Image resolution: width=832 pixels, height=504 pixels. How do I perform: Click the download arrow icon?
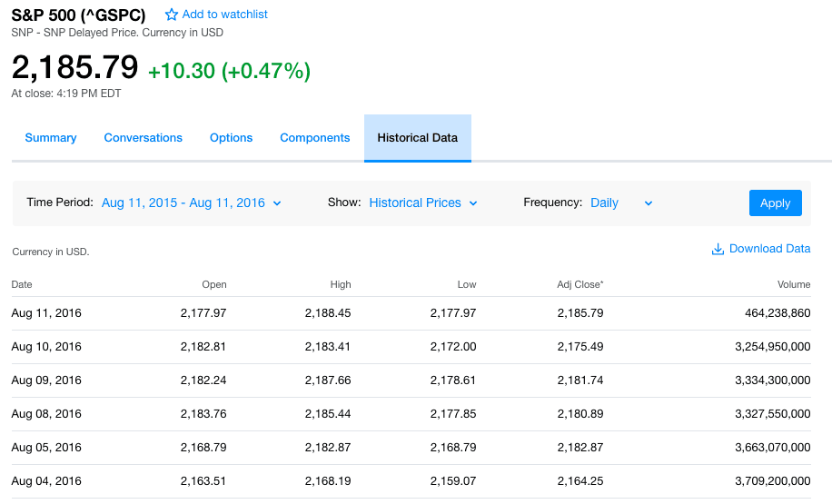click(718, 249)
